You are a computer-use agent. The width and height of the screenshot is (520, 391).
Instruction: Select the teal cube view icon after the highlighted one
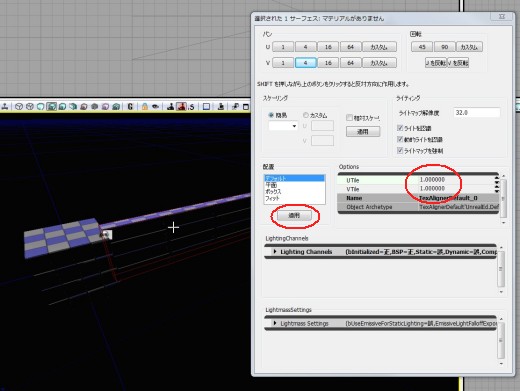coord(62,107)
